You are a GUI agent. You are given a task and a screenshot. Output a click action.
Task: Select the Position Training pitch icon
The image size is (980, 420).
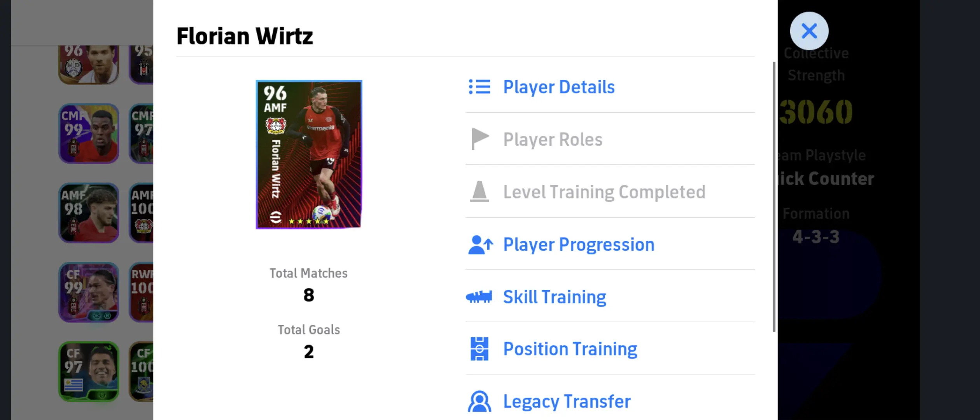479,349
